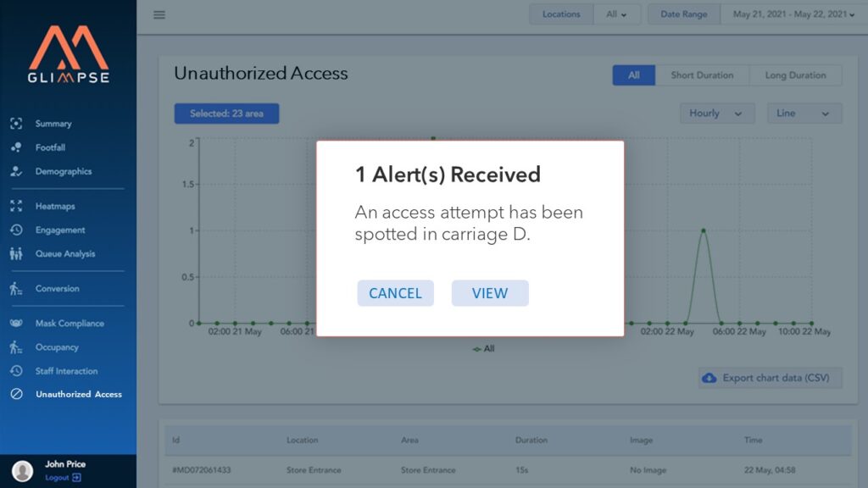Open the Demographics icon in sidebar

coord(16,171)
